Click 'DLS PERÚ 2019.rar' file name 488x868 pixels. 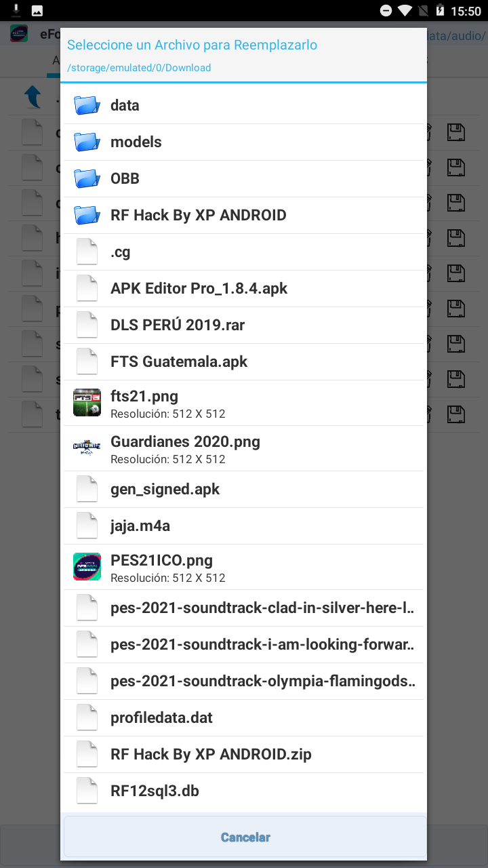click(178, 325)
